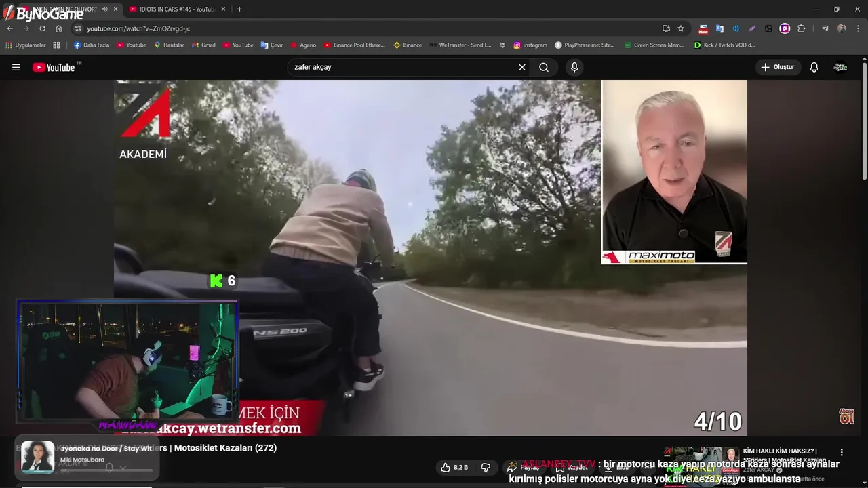This screenshot has height=488, width=868.
Task: Click the image picture extension icon
Action: click(x=768, y=28)
